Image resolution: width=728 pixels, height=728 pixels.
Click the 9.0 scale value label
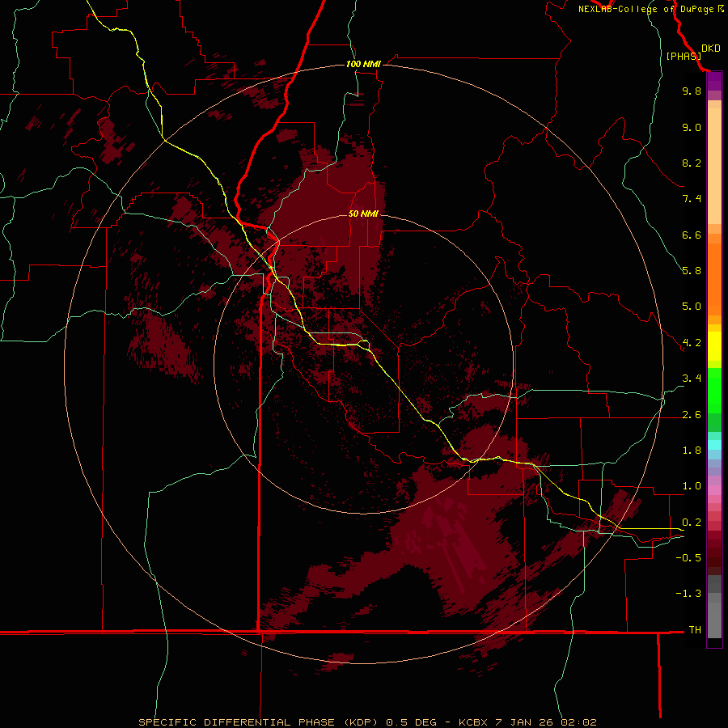pyautogui.click(x=692, y=127)
